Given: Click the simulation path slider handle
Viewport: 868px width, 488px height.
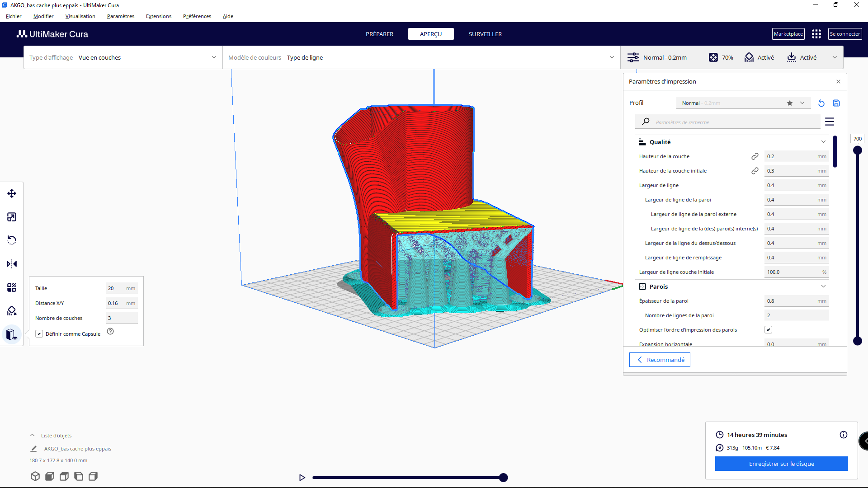Looking at the screenshot, I should pos(504,478).
